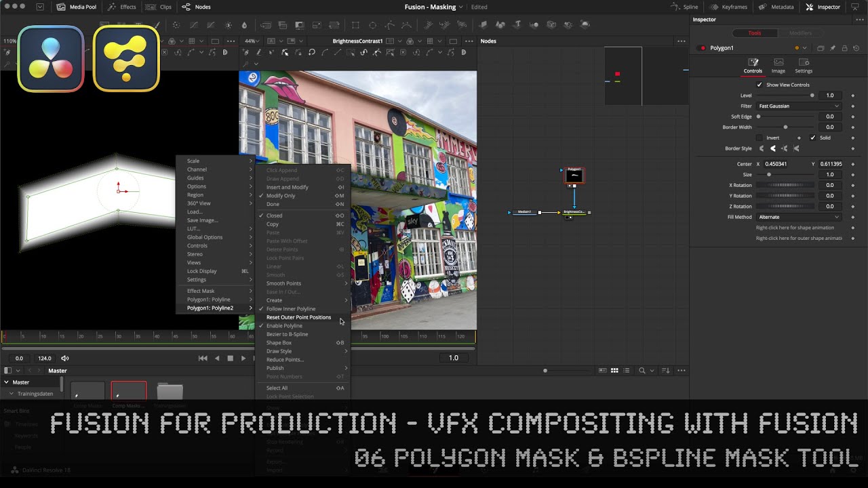The width and height of the screenshot is (868, 488).
Task: Open the Effects panel
Action: click(x=122, y=7)
